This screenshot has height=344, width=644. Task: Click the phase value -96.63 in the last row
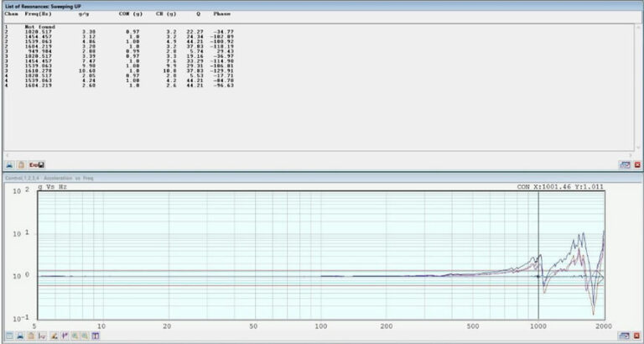click(225, 86)
